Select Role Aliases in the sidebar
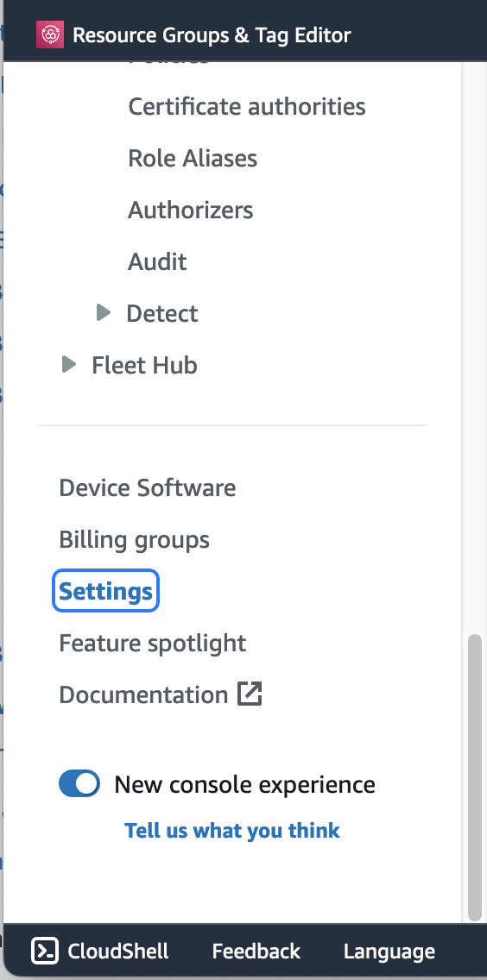The height and width of the screenshot is (980, 487). click(193, 158)
